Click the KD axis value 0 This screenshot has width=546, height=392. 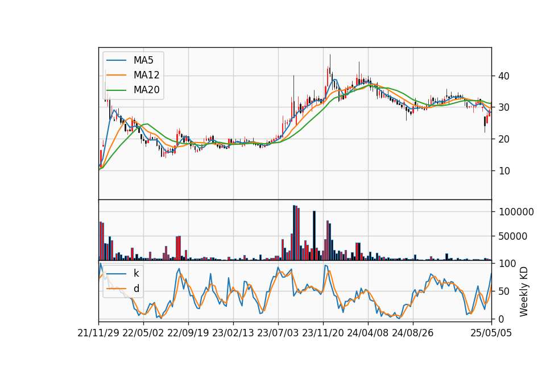point(501,319)
